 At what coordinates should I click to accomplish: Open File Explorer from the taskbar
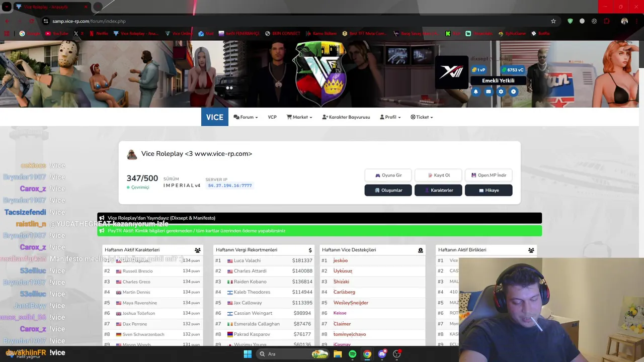[338, 354]
